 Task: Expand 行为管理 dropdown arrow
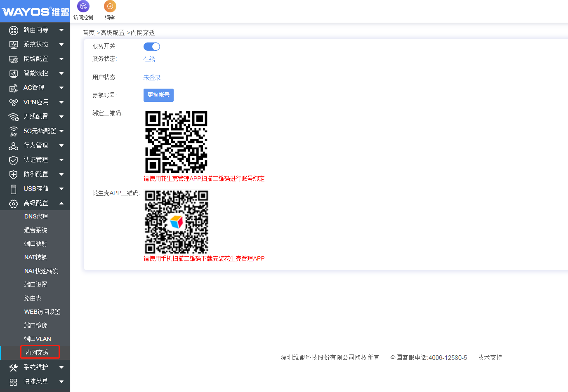coord(61,146)
